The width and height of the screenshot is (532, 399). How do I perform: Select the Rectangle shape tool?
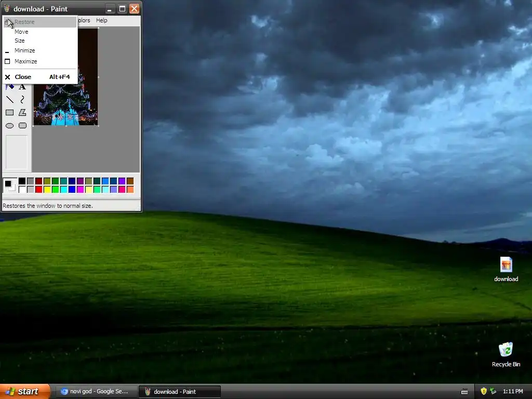(x=9, y=112)
